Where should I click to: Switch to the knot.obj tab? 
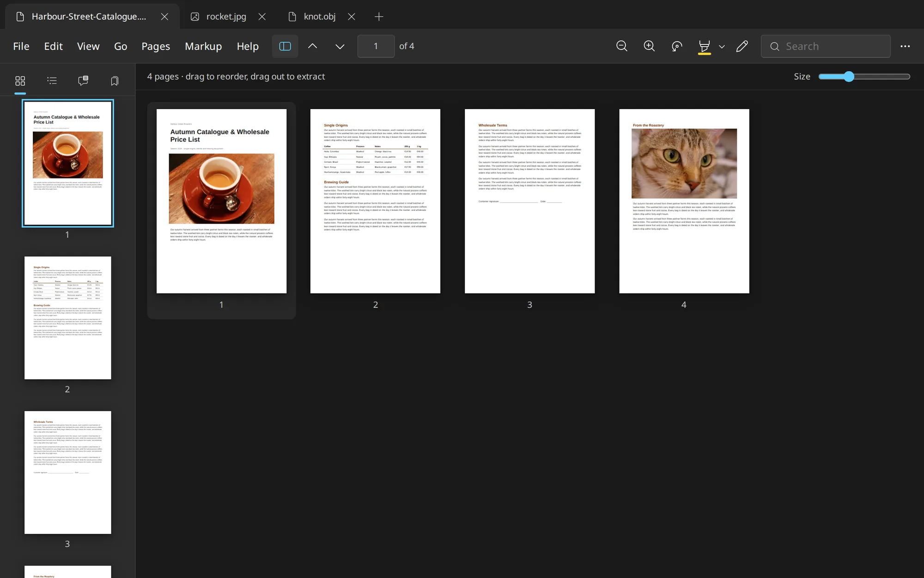(x=319, y=17)
